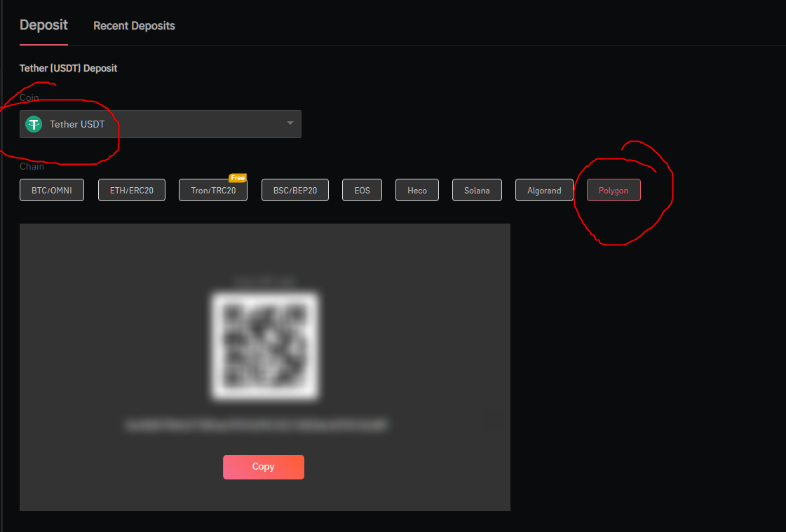Select the Polygon chain

point(614,191)
